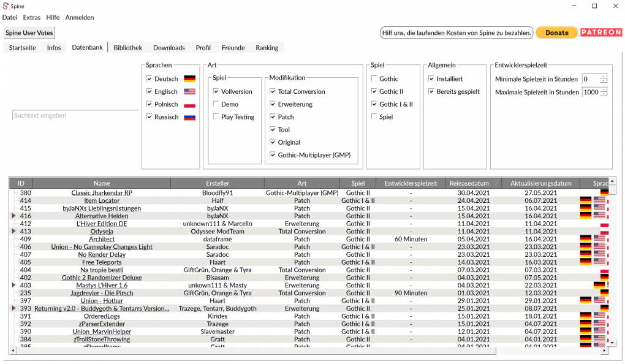Sort table by Name column header
Image resolution: width=625 pixels, height=364 pixels.
pyautogui.click(x=102, y=183)
